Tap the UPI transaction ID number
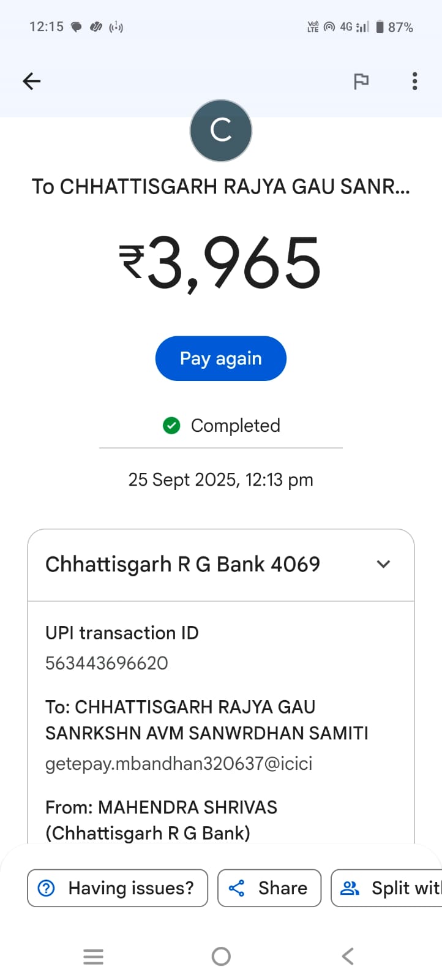442x980 pixels. 107,663
